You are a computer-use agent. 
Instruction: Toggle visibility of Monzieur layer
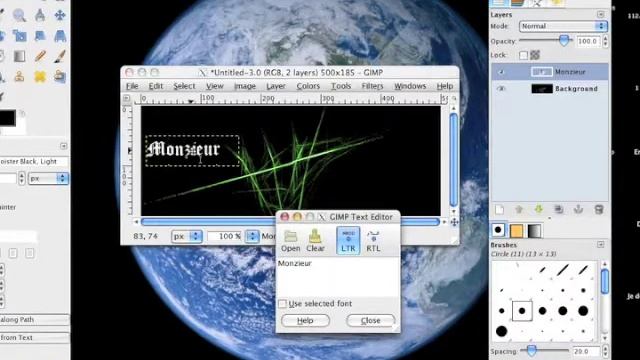coord(501,72)
